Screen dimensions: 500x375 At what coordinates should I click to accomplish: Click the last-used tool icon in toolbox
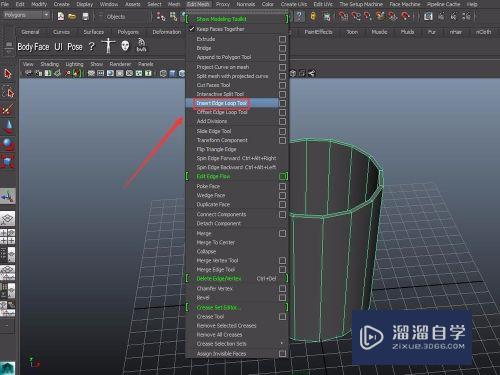tap(8, 196)
